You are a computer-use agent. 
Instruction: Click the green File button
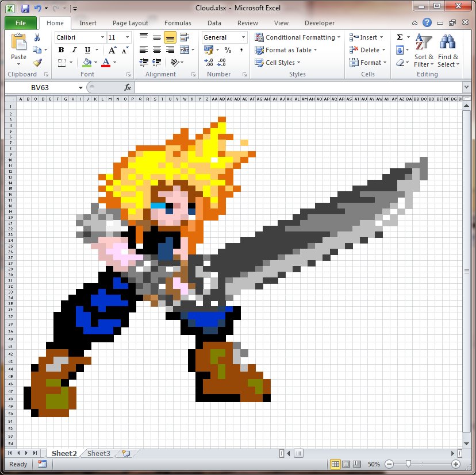click(x=21, y=23)
